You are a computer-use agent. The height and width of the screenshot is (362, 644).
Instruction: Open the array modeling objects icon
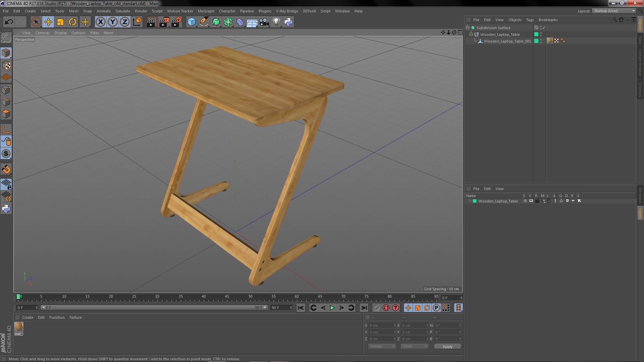[228, 22]
